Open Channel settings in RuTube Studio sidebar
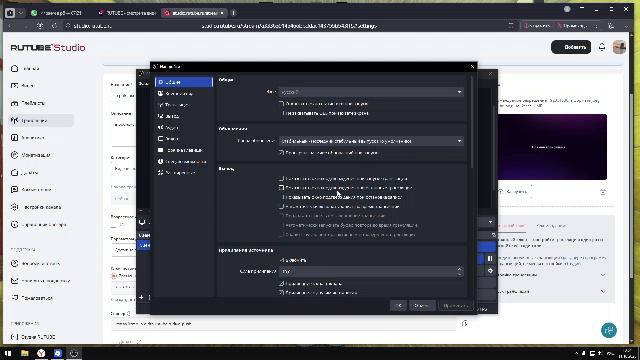 click(x=41, y=207)
